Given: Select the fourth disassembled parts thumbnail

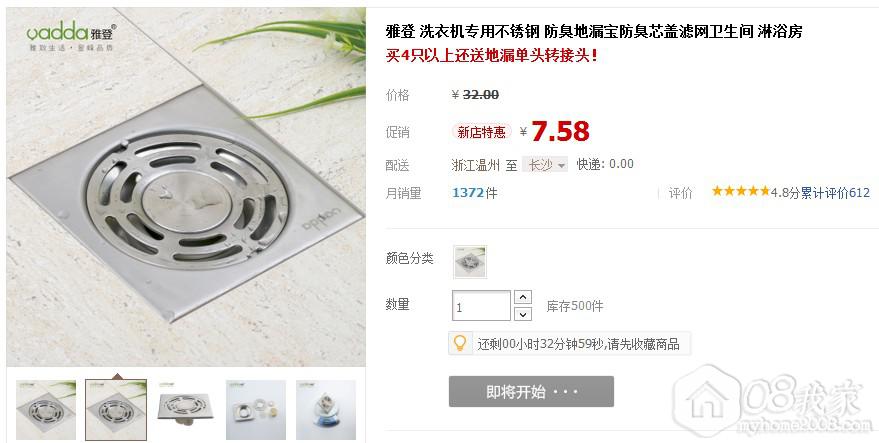Looking at the screenshot, I should click(x=256, y=410).
